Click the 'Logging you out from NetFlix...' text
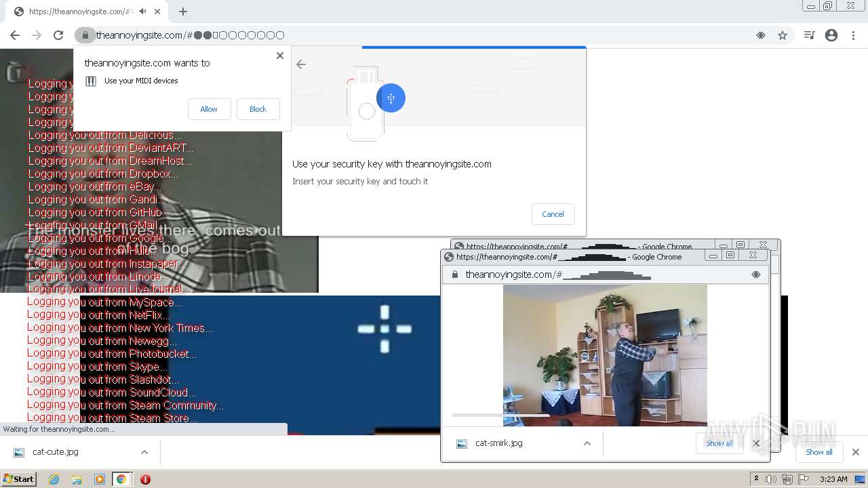 click(98, 314)
